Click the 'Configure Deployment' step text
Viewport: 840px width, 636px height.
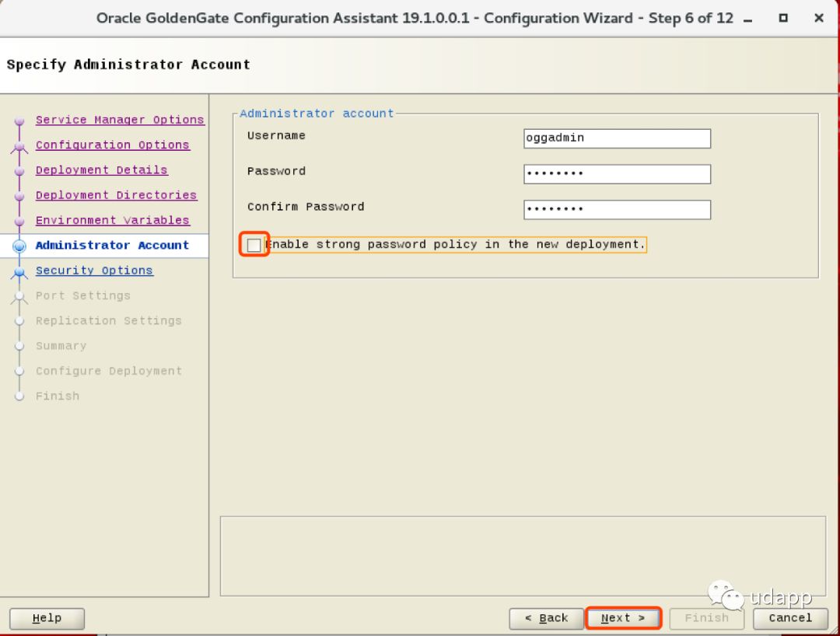109,371
